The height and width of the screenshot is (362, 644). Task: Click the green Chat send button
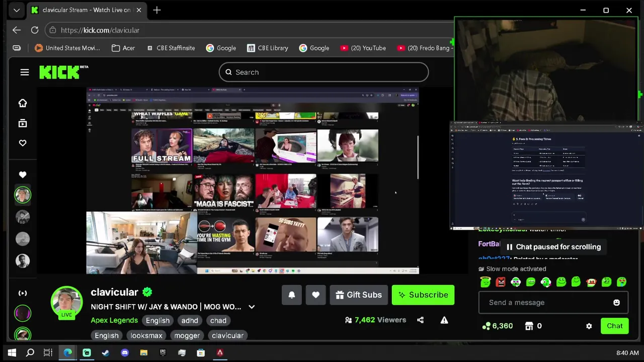[x=614, y=326]
